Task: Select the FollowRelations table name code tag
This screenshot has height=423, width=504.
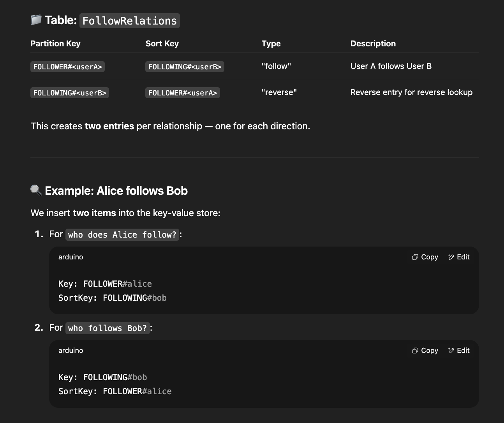Action: click(129, 21)
